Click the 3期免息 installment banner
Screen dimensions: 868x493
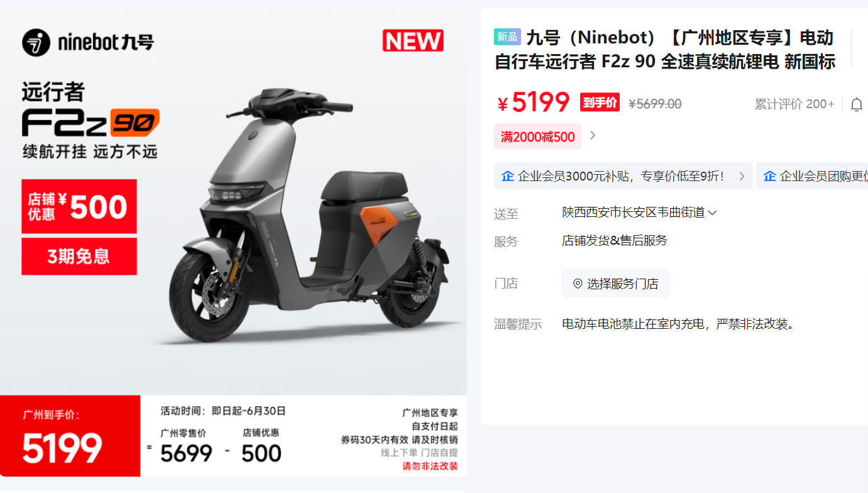click(x=79, y=256)
